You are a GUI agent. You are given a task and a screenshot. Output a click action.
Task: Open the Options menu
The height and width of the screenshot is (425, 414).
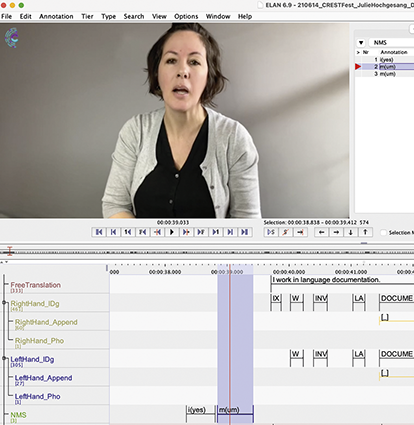186,16
